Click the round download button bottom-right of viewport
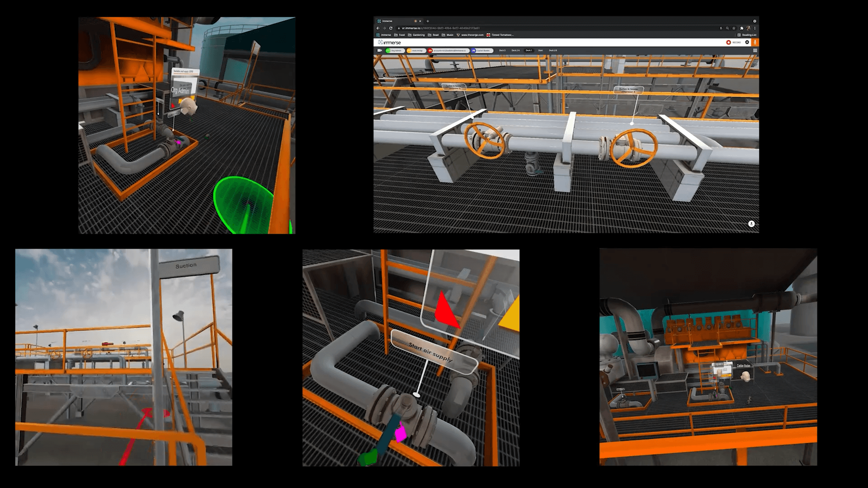 (751, 224)
